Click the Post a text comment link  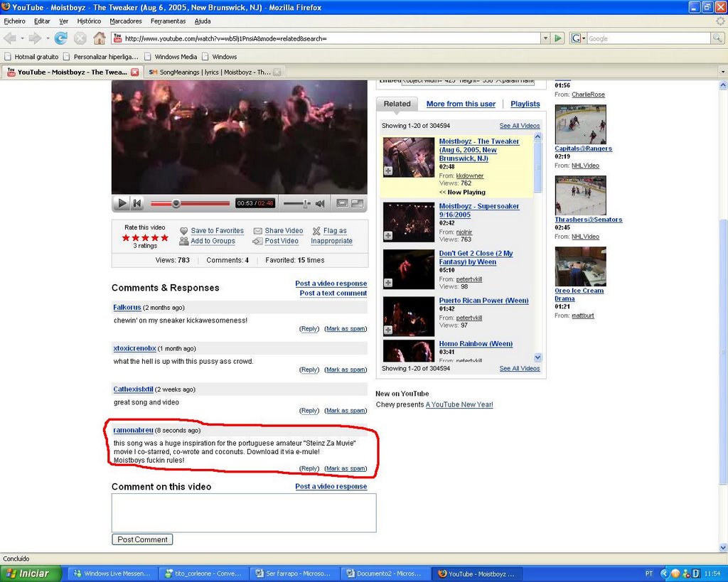click(333, 293)
